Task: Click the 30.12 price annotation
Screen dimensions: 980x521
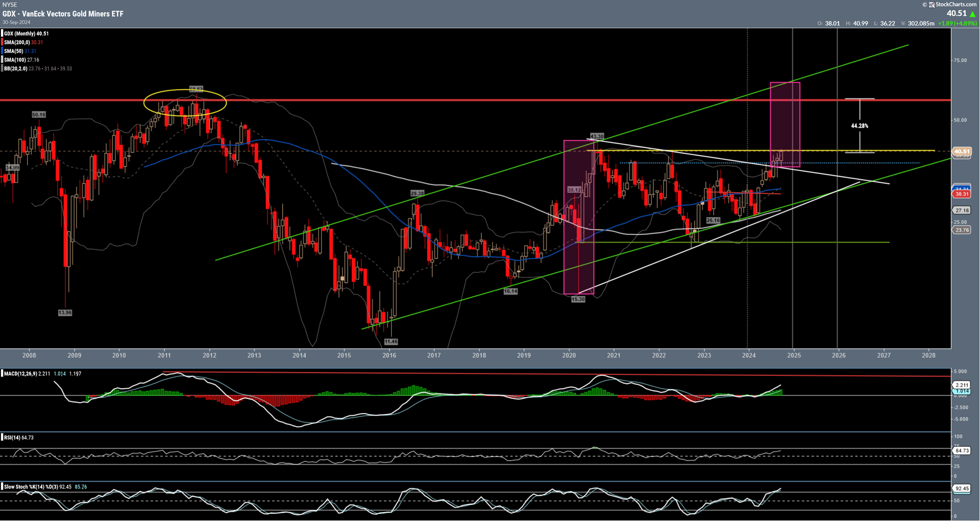Action: coord(574,190)
